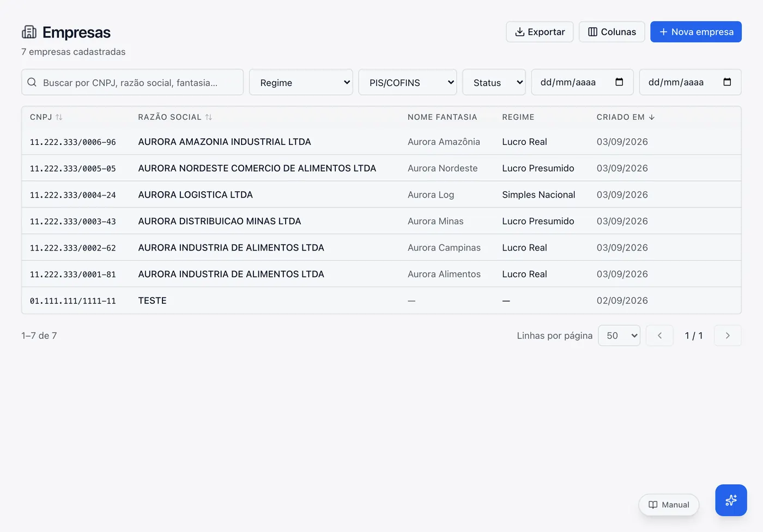Open the AI assistant sparkle button
Image resolution: width=763 pixels, height=532 pixels.
(731, 500)
